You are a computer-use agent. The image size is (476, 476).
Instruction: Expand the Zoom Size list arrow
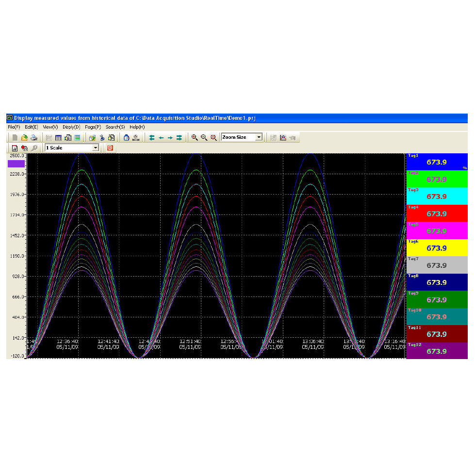coord(259,137)
